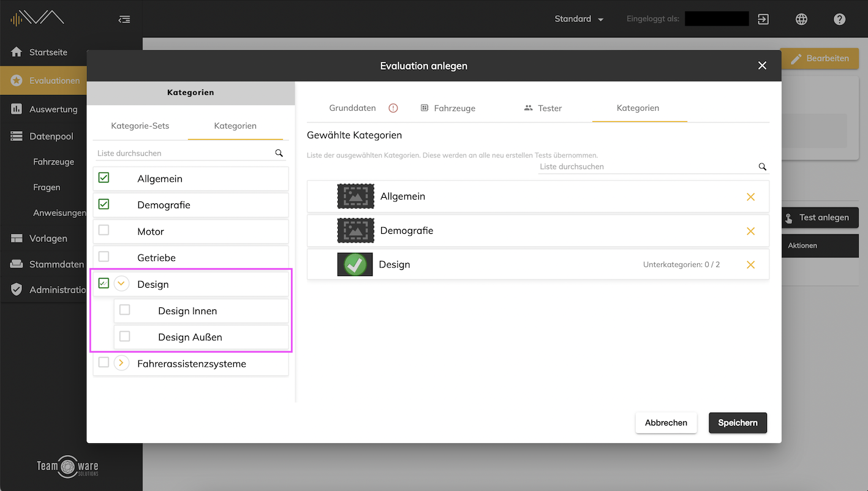The width and height of the screenshot is (868, 491).
Task: Uncheck the Design checkbox
Action: click(104, 283)
